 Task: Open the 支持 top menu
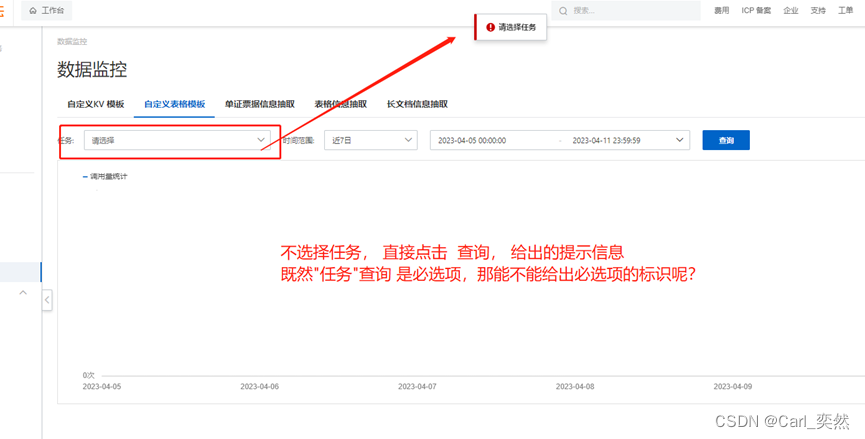tap(818, 10)
